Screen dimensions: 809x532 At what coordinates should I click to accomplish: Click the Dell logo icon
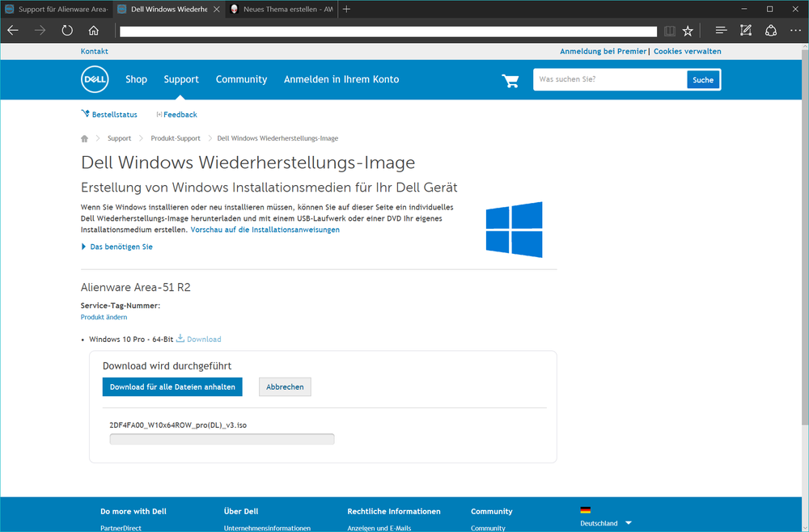click(x=95, y=79)
